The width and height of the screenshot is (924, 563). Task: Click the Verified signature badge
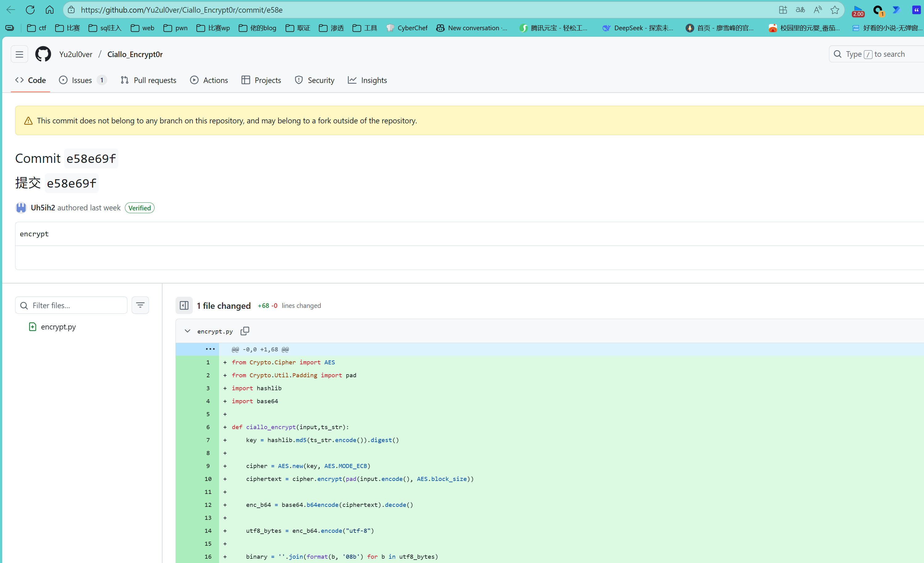click(139, 208)
